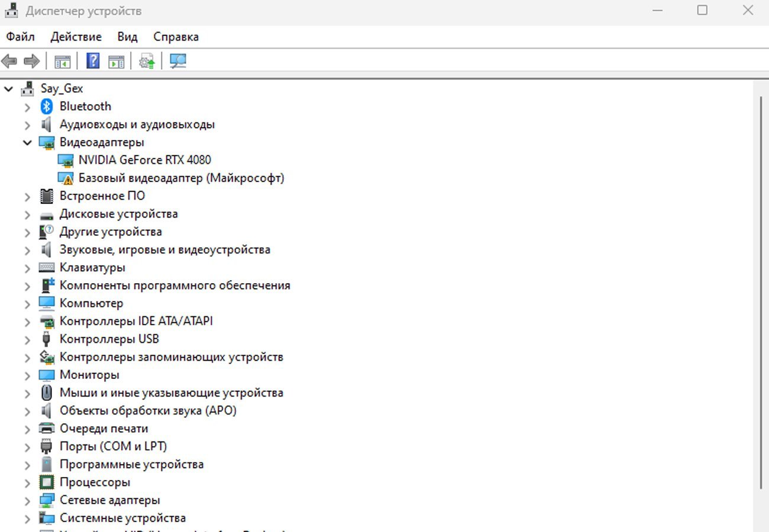The height and width of the screenshot is (532, 769).
Task: Click the action pane toolbar icon
Action: point(117,61)
